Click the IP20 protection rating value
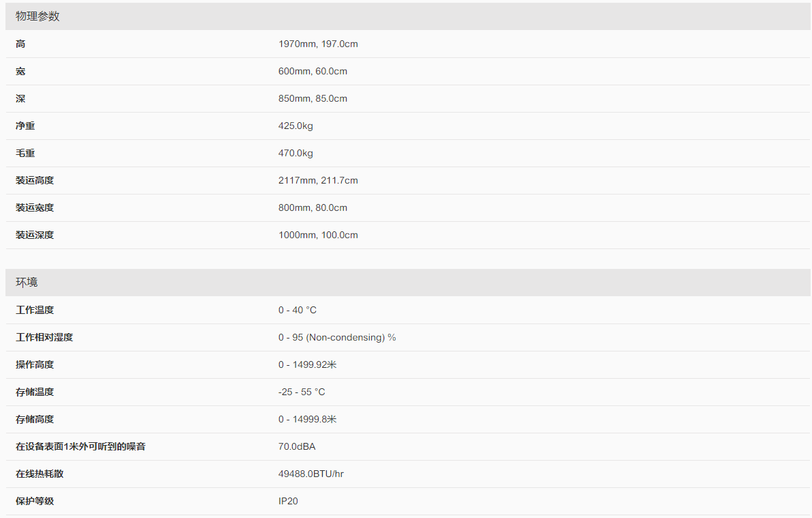The width and height of the screenshot is (812, 518). click(x=288, y=502)
